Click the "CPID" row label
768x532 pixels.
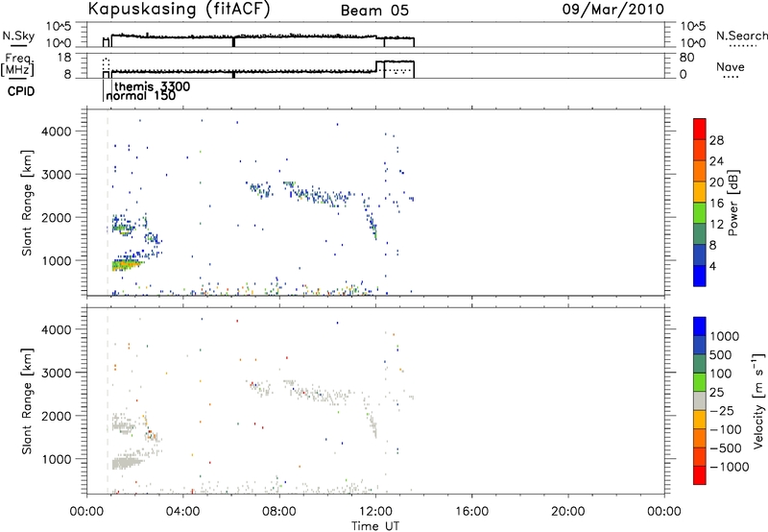[x=21, y=91]
